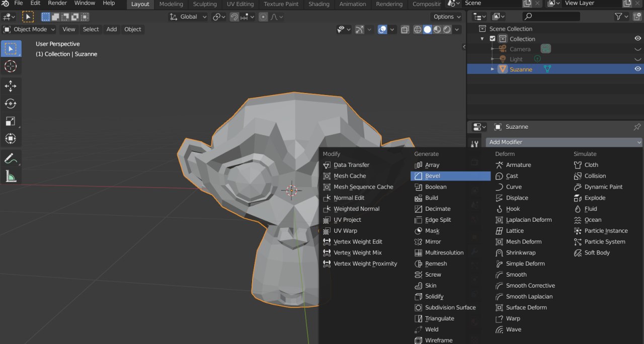Toggle Camera visibility in outliner
This screenshot has width=644, height=344.
click(x=638, y=49)
